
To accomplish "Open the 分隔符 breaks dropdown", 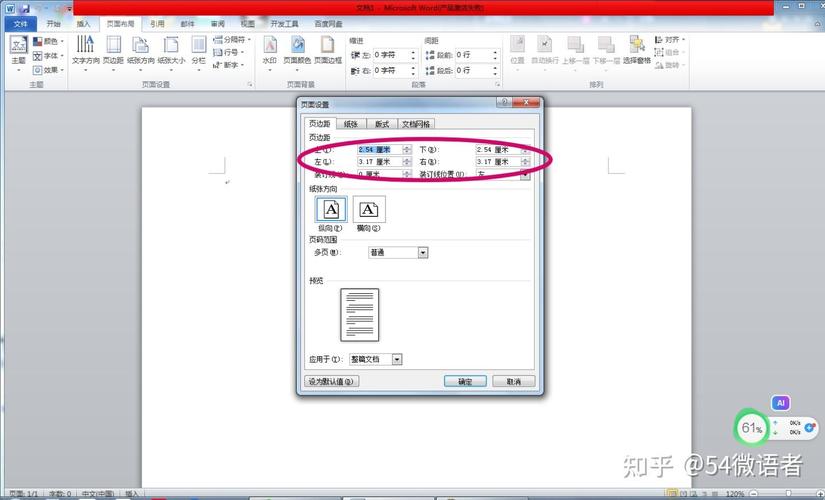I will click(x=232, y=39).
